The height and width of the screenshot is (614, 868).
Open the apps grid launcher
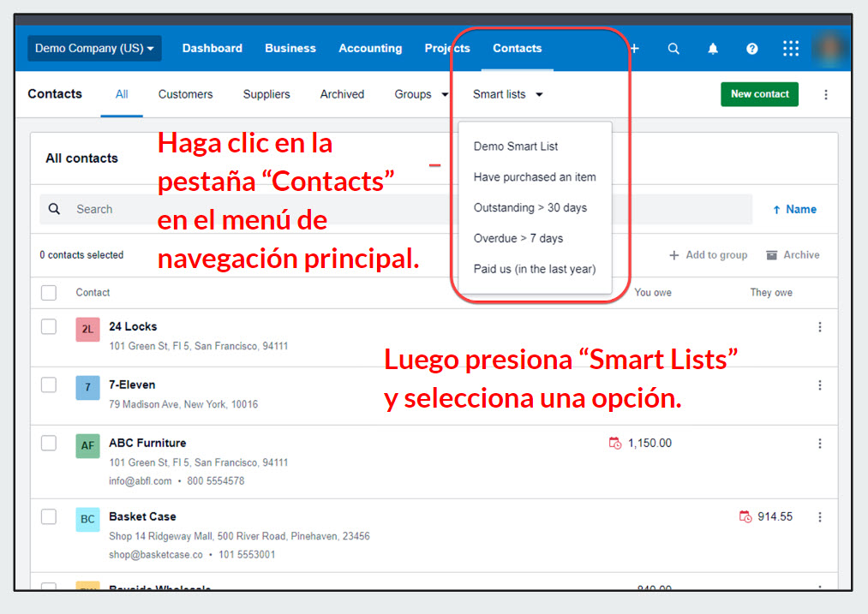pos(791,49)
